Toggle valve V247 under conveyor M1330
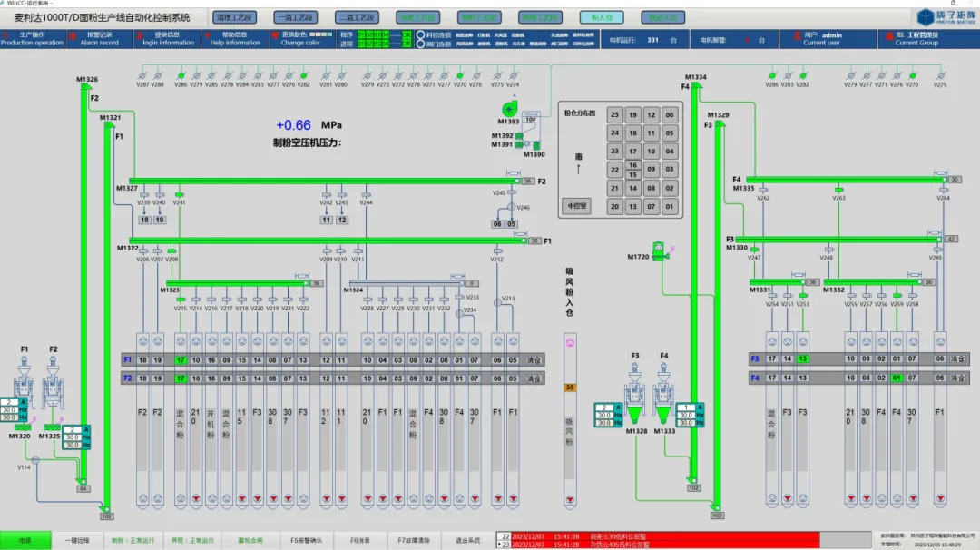 (x=754, y=250)
